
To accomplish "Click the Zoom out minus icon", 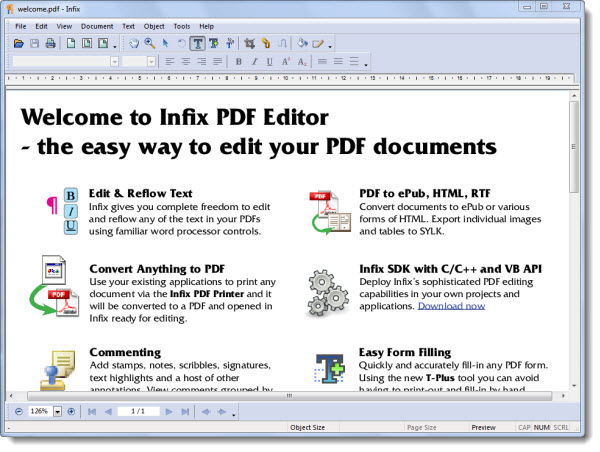I will (19, 412).
